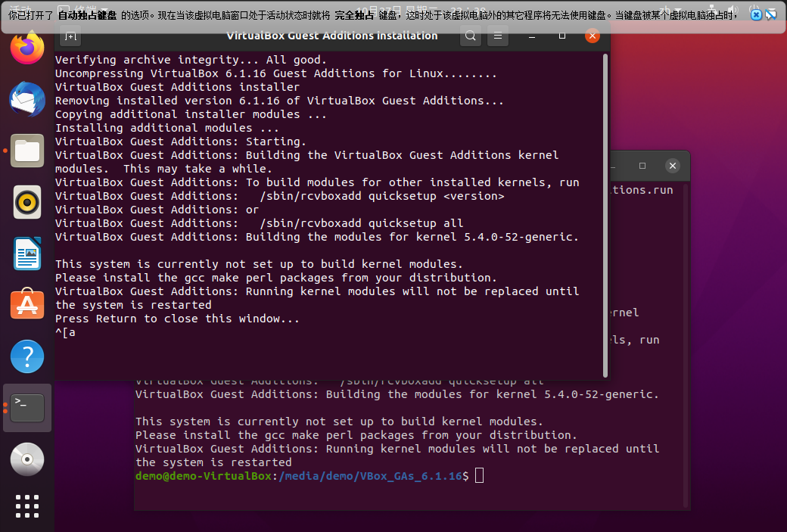Click 'This system is currently not set up' line in front terminal
Image resolution: width=787 pixels, height=532 pixels.
(259, 264)
